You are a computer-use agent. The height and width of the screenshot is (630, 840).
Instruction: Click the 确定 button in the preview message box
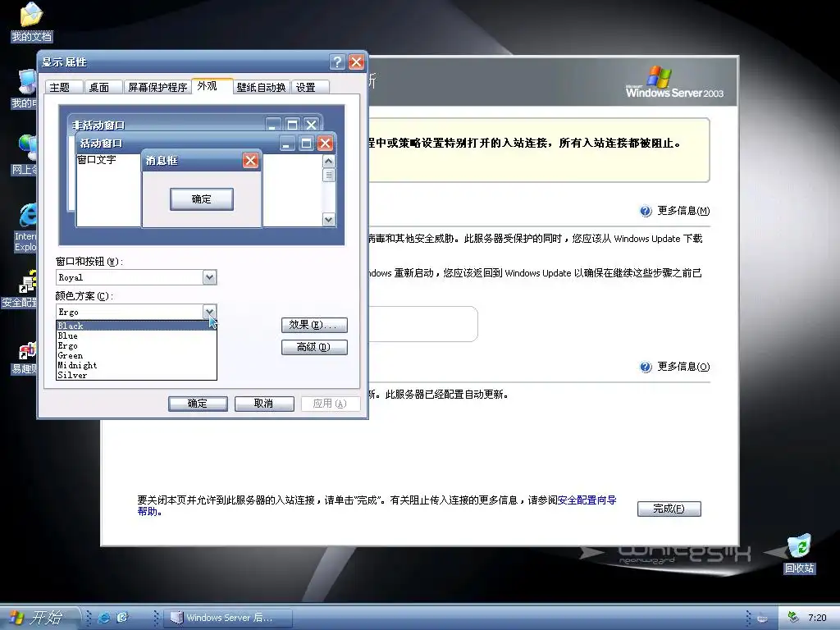click(202, 199)
